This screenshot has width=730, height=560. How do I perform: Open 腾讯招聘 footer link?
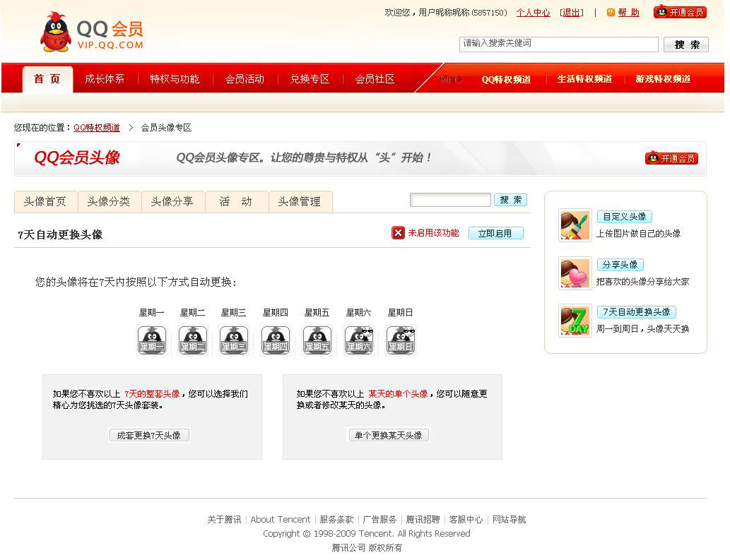tap(423, 520)
